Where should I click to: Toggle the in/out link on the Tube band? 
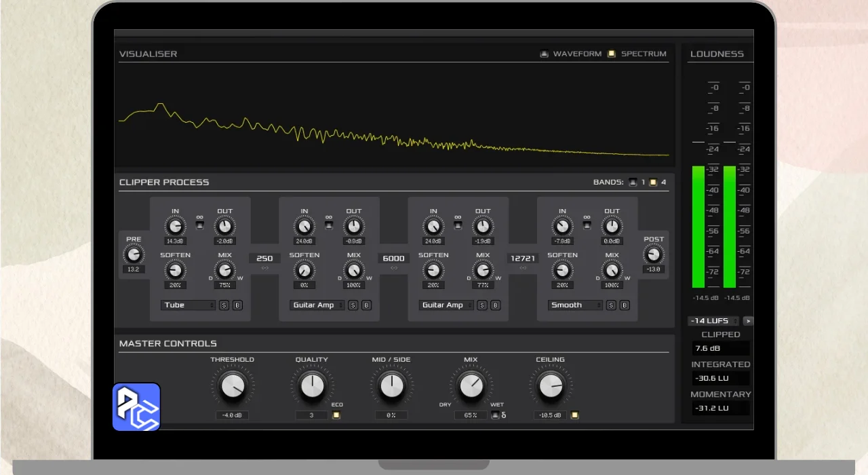pyautogui.click(x=200, y=225)
